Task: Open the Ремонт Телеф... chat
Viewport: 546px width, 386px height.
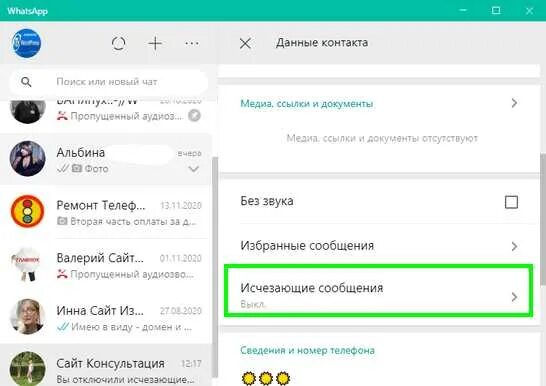Action: pyautogui.click(x=106, y=212)
